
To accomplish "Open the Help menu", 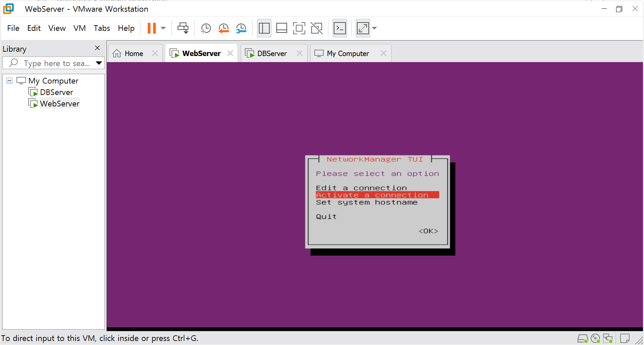I will pos(126,28).
